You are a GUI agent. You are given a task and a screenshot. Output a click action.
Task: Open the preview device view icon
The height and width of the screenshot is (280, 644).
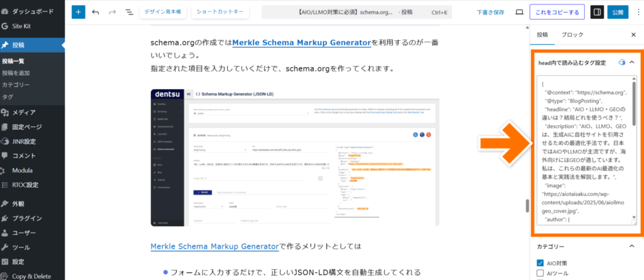pos(519,13)
